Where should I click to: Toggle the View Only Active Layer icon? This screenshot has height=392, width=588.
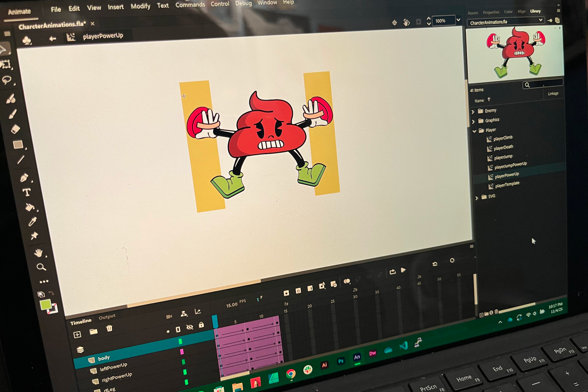[x=80, y=350]
